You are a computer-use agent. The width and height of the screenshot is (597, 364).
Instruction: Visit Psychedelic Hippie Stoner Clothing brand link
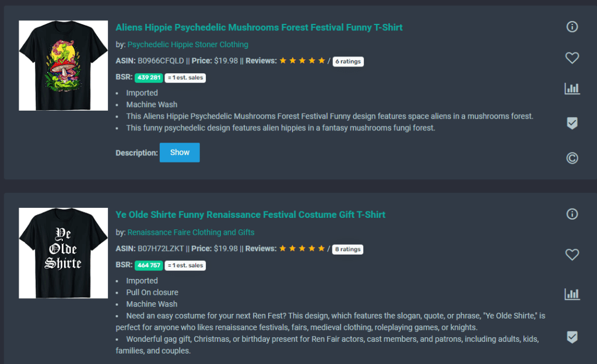click(x=188, y=44)
